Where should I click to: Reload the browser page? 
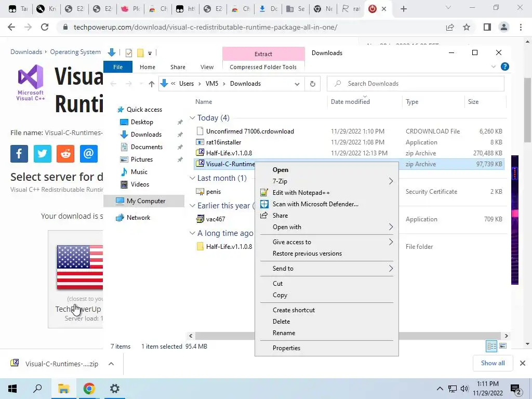point(45,27)
